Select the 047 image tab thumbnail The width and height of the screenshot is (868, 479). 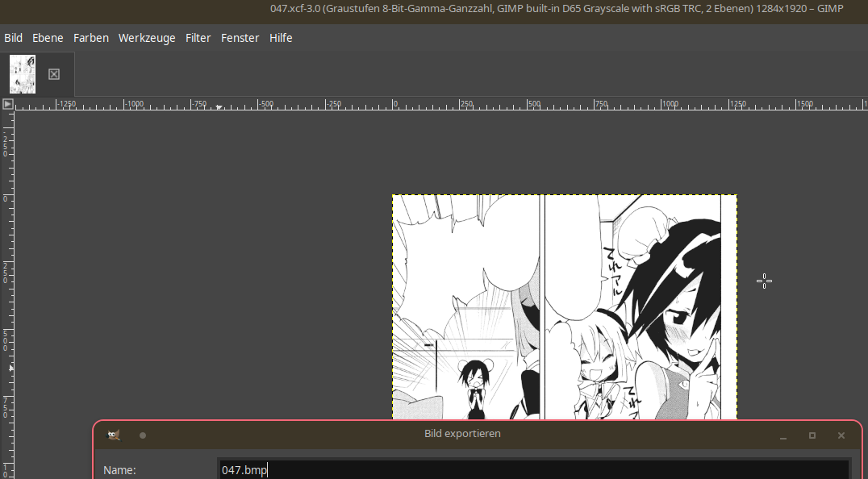point(23,74)
